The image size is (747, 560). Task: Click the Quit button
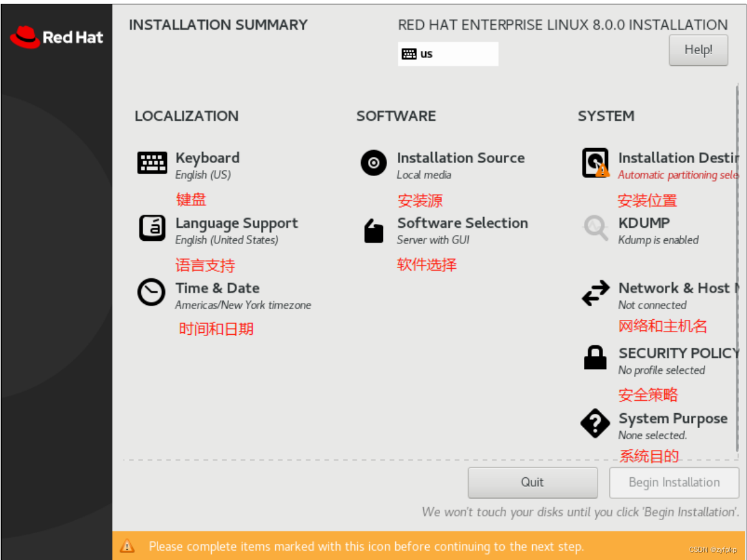click(x=533, y=482)
